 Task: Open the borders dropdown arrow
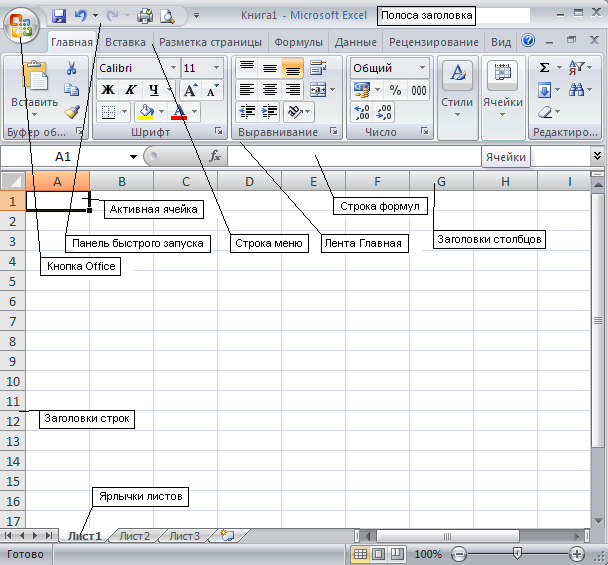[x=124, y=112]
